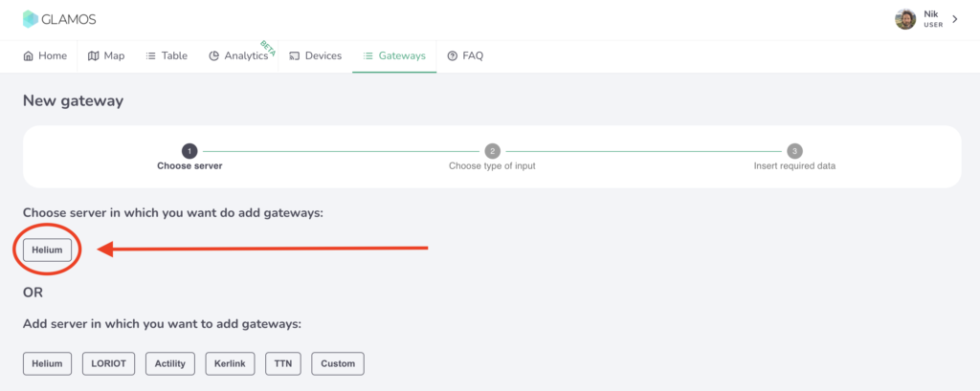
Task: Click the Gateways list icon
Action: pos(367,55)
